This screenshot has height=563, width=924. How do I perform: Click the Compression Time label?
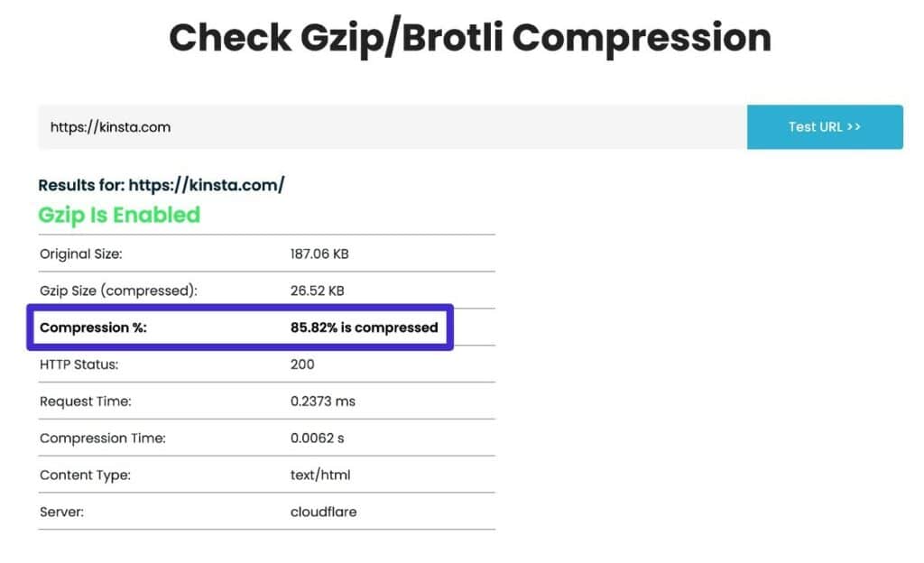[x=101, y=438]
